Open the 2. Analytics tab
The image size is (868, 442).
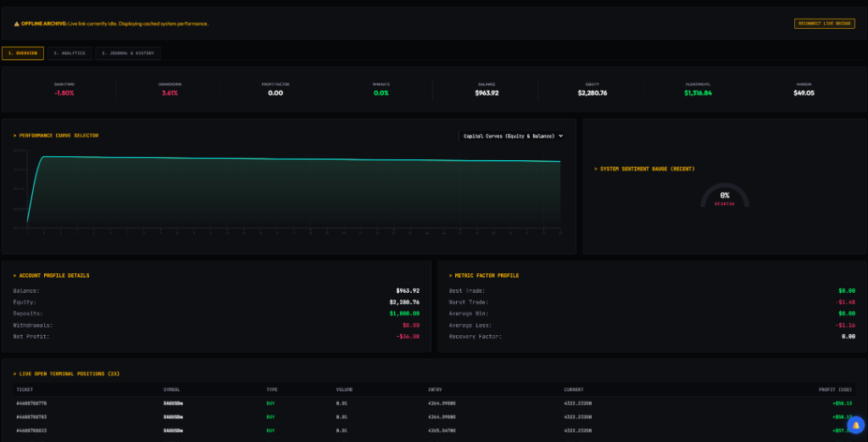coord(70,53)
